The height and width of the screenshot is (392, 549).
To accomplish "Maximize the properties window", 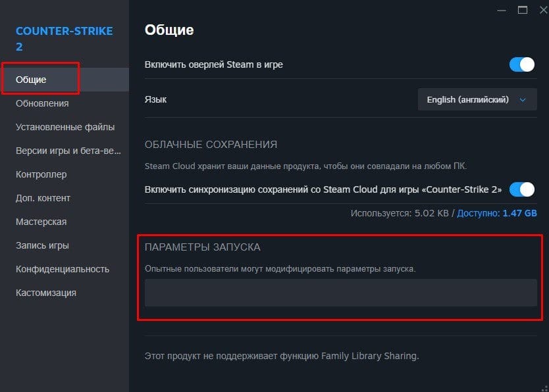I will coord(523,10).
